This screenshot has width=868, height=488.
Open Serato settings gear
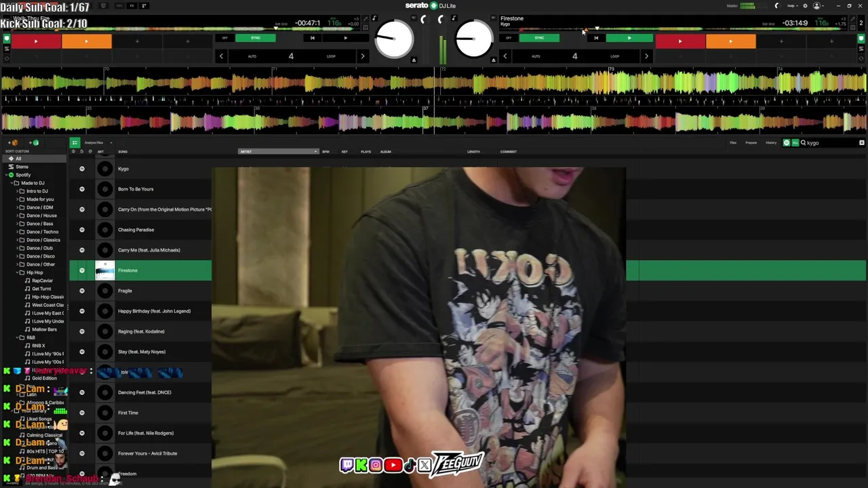805,5
